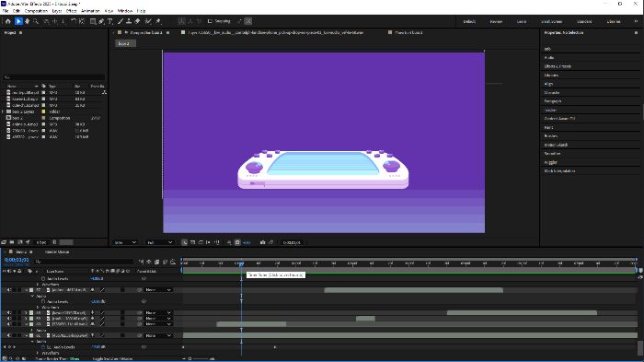This screenshot has width=644, height=362.
Task: Select the Hand tool
Action: (x=27, y=21)
